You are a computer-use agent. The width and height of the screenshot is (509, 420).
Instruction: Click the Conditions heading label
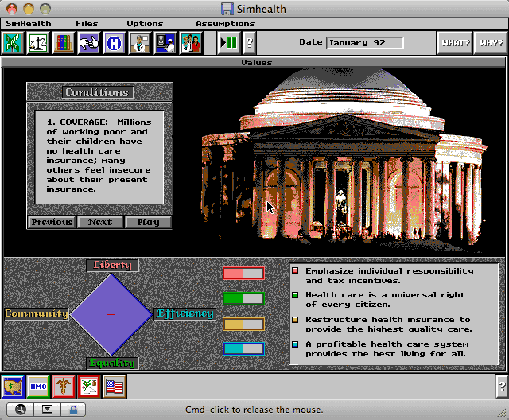[x=97, y=92]
